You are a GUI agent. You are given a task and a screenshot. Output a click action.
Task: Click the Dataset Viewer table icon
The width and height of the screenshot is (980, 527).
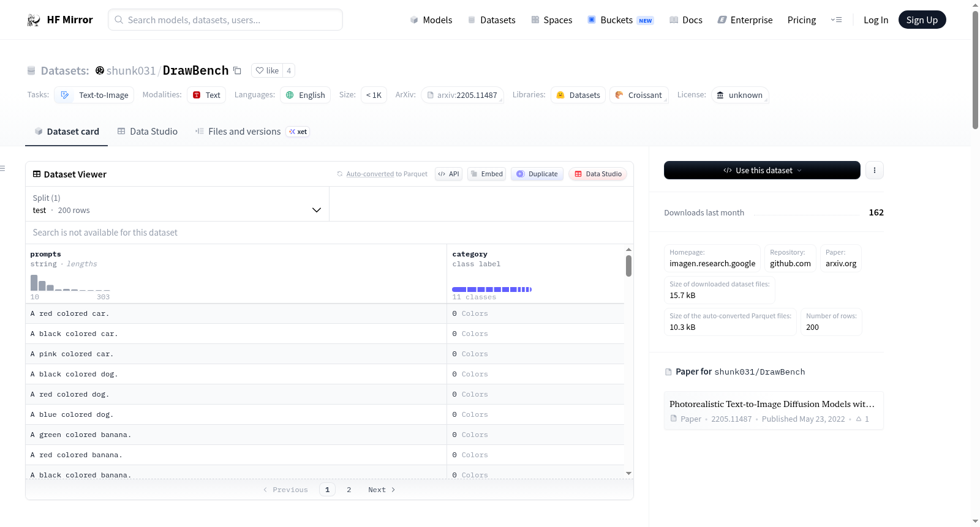[x=37, y=174]
